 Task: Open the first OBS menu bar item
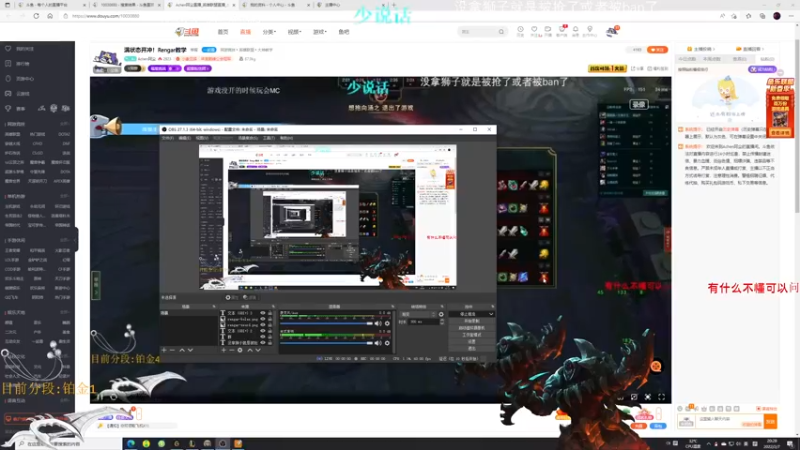click(x=168, y=138)
